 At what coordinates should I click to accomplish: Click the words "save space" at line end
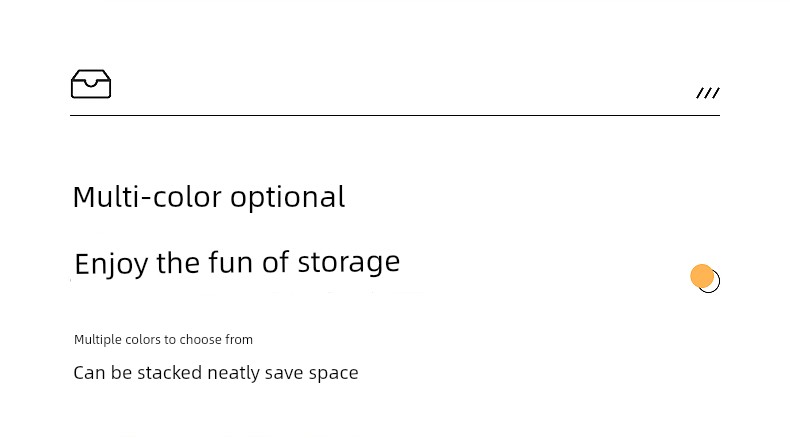(x=311, y=373)
